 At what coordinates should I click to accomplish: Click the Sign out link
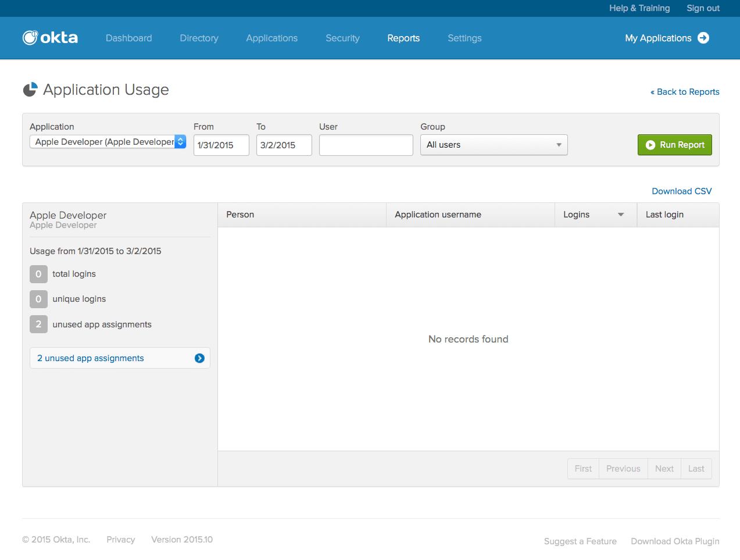click(703, 8)
